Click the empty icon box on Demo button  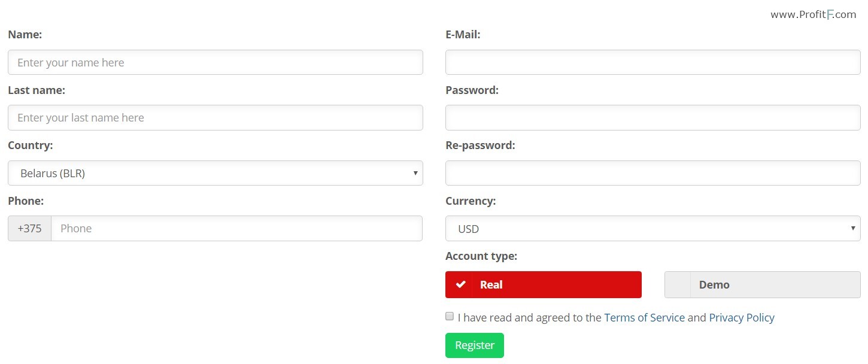tap(678, 284)
